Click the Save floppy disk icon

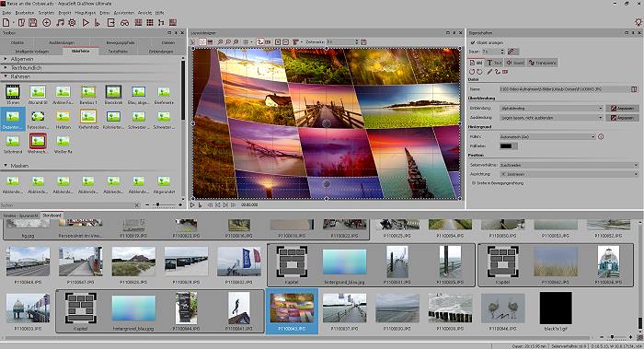33,23
